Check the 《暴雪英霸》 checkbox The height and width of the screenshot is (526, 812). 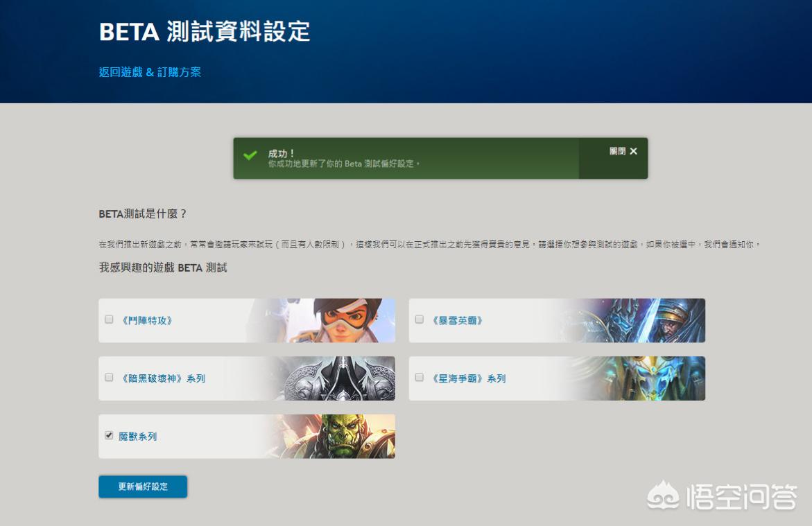point(420,319)
